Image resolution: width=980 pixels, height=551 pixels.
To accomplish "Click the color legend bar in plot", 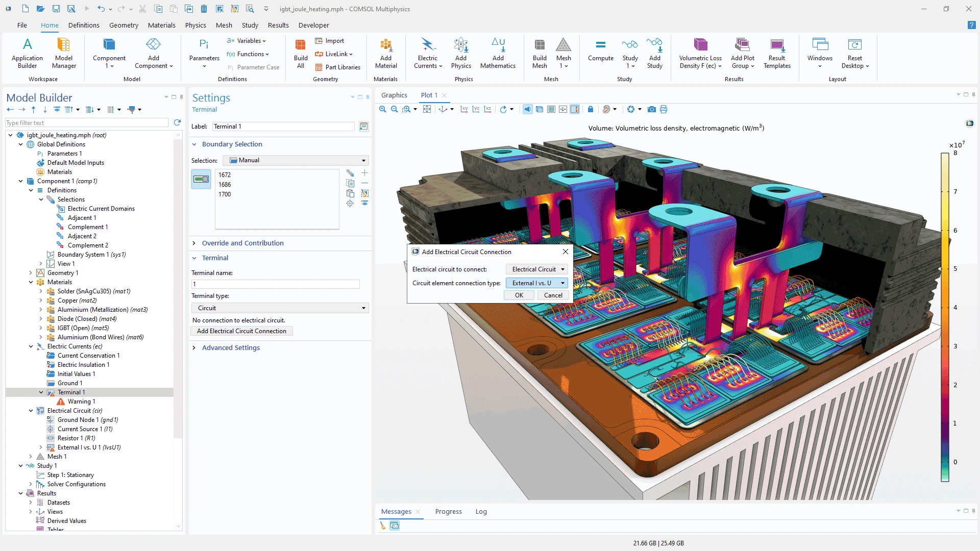I will [945, 316].
